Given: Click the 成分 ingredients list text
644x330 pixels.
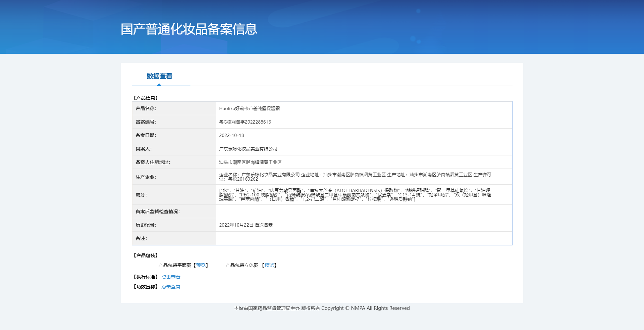Looking at the screenshot, I should click(x=355, y=195).
